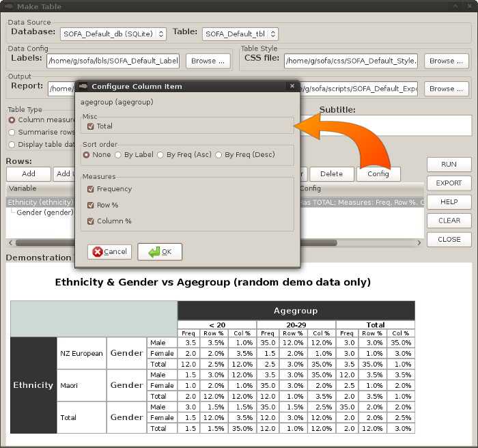Viewport: 478px width, 448px height.
Task: Open the Table dropdown SOFA_Default_tbl
Action: [x=240, y=34]
